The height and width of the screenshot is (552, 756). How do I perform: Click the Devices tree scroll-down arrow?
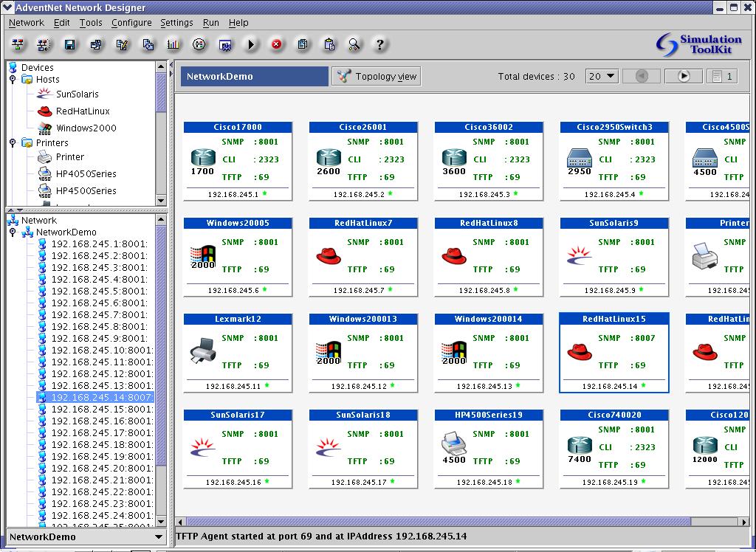tap(161, 201)
